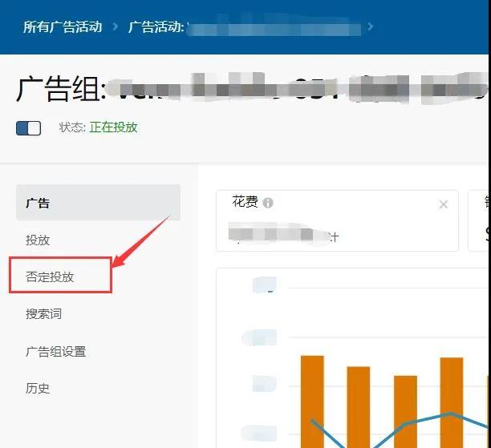The image size is (491, 448).
Task: Click the 正在投放 status text
Action: 114,127
